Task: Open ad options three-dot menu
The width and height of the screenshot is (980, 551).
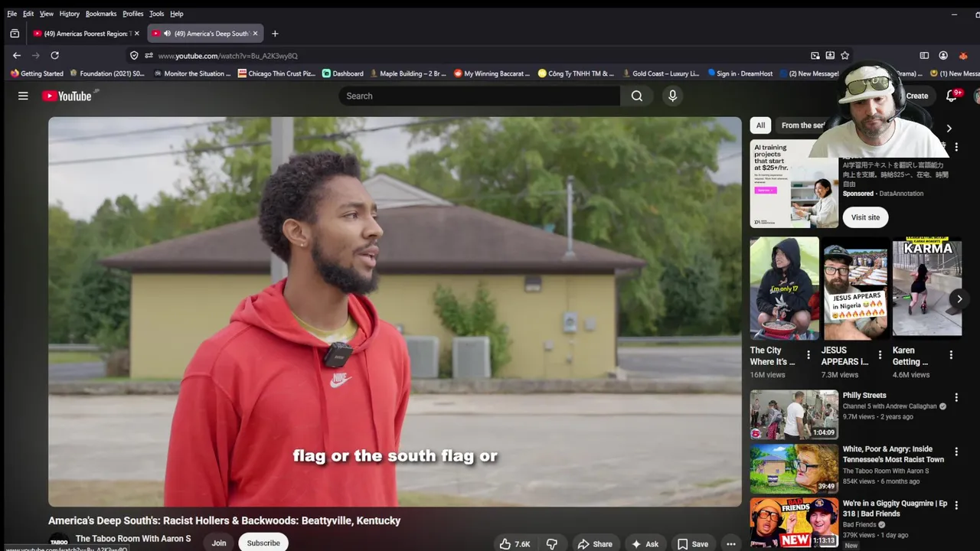Action: tap(955, 146)
